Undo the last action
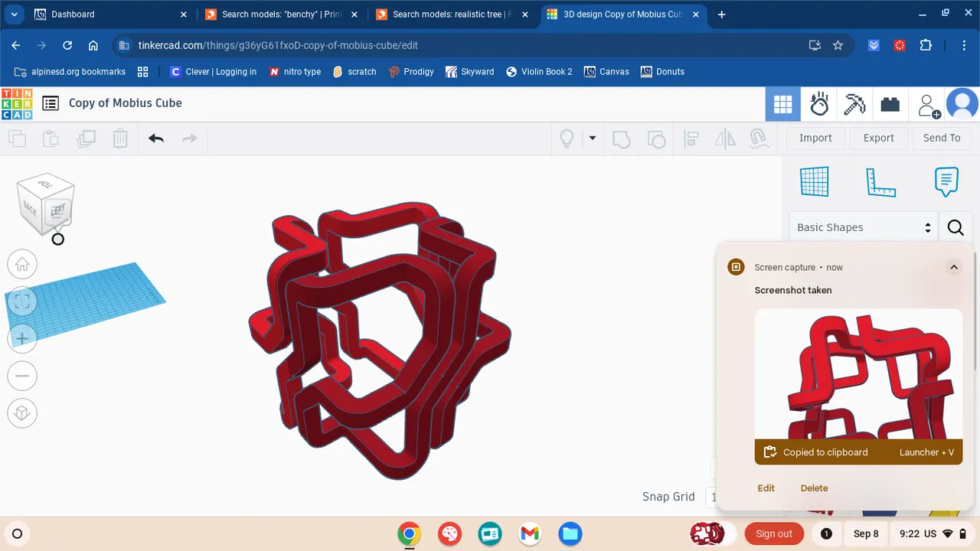The width and height of the screenshot is (980, 551). tap(156, 139)
